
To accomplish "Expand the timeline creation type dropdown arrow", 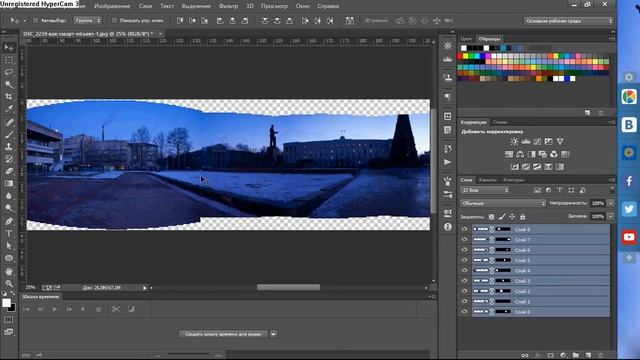I will click(273, 334).
